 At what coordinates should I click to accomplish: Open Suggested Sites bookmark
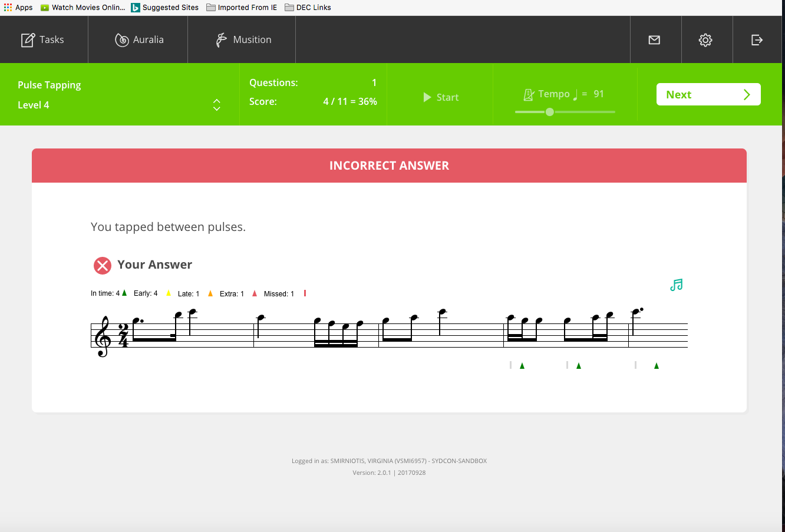click(x=165, y=8)
